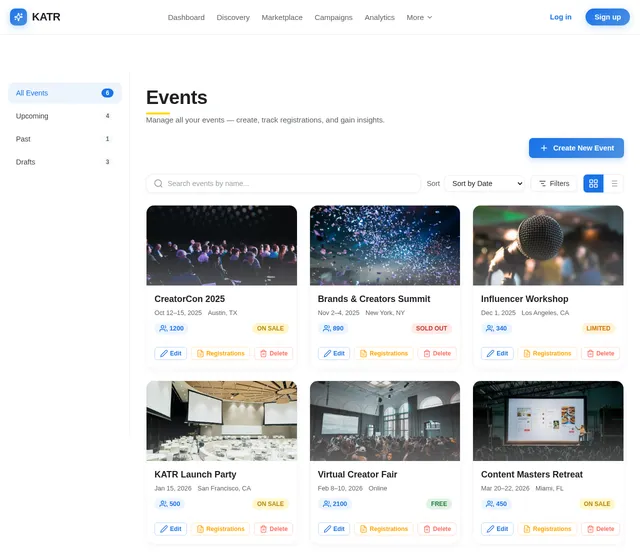This screenshot has width=640, height=560.
Task: Open KATR Launch Party Registrations
Action: coord(221,529)
